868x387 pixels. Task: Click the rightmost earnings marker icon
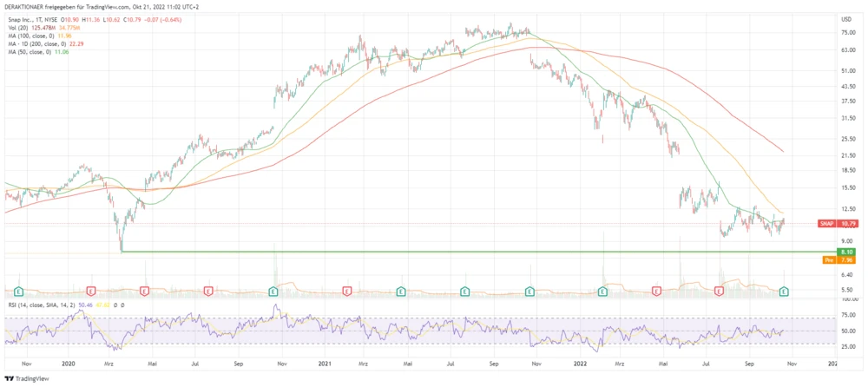[x=784, y=292]
